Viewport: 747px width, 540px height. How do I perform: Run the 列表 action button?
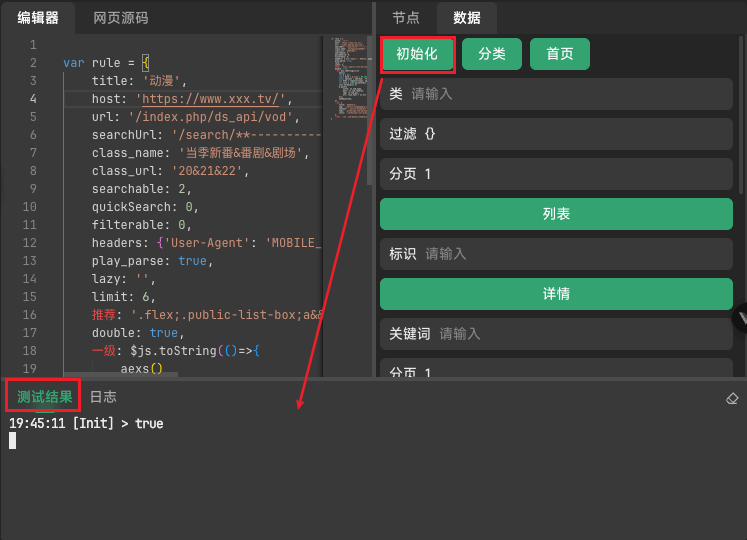556,214
